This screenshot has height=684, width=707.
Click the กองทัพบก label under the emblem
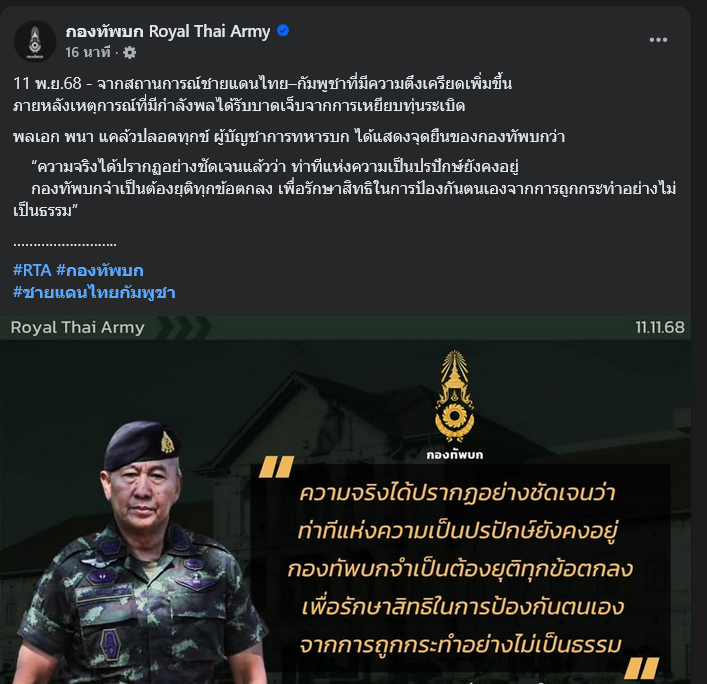point(454,455)
